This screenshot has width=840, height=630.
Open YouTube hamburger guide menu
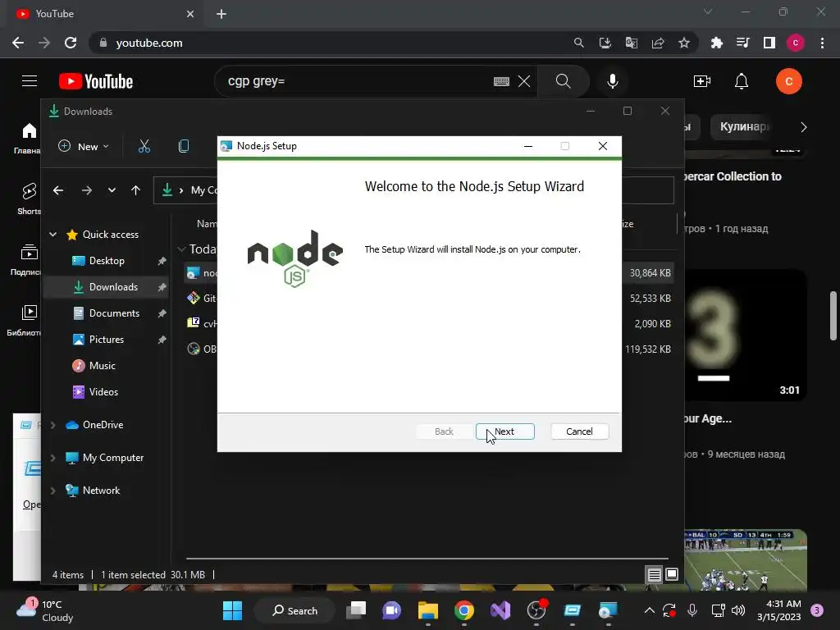point(30,81)
